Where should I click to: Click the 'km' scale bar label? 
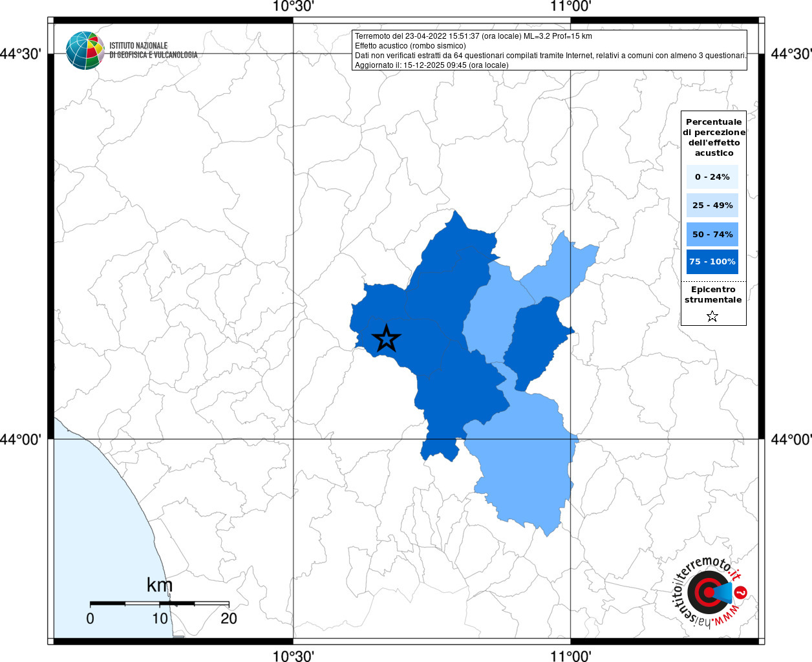(x=159, y=585)
